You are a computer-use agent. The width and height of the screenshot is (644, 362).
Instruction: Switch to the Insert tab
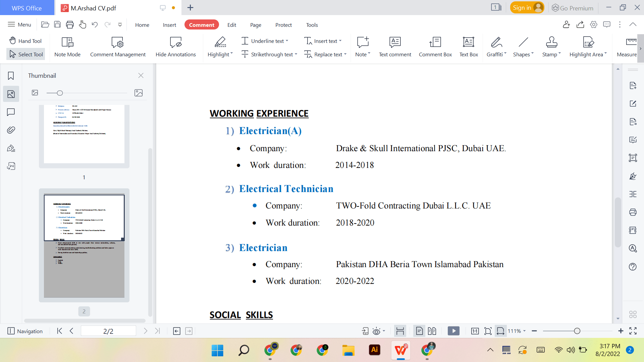(x=169, y=25)
